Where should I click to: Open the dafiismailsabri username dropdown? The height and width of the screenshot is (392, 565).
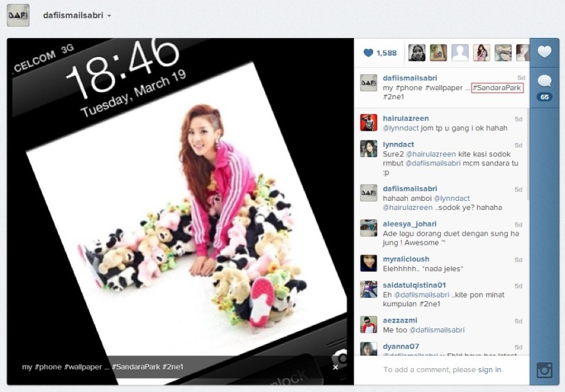point(77,15)
